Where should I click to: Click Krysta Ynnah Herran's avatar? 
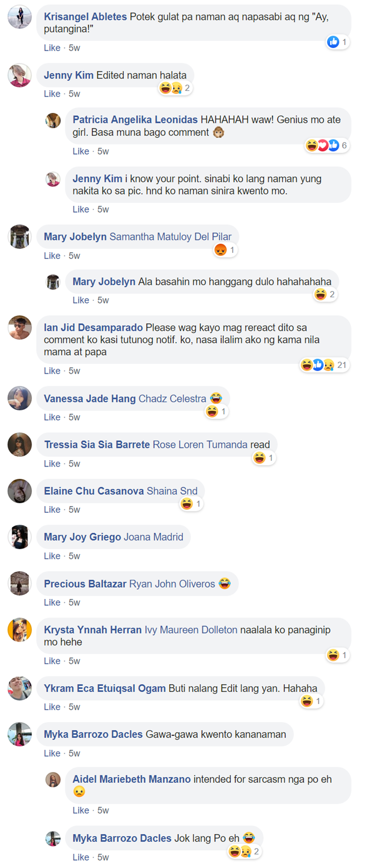20,630
